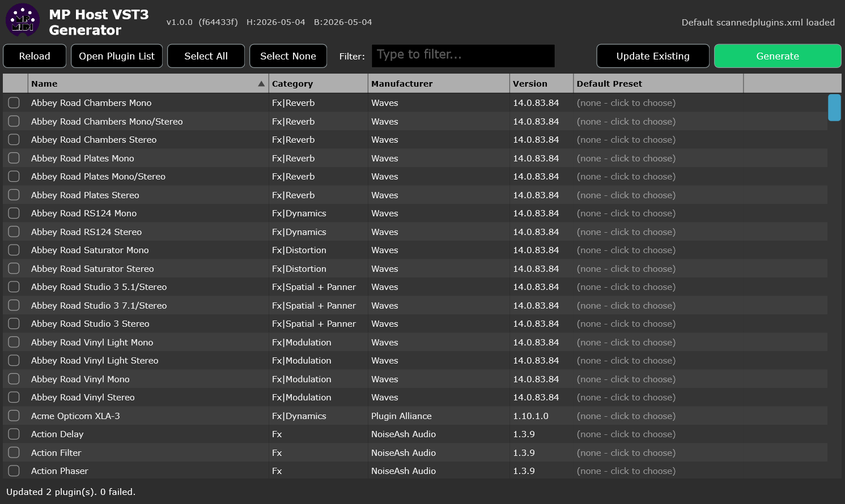This screenshot has height=504, width=845.
Task: Click the "Updated 2 plugin(s). 0 failed." status message
Action: pyautogui.click(x=71, y=492)
